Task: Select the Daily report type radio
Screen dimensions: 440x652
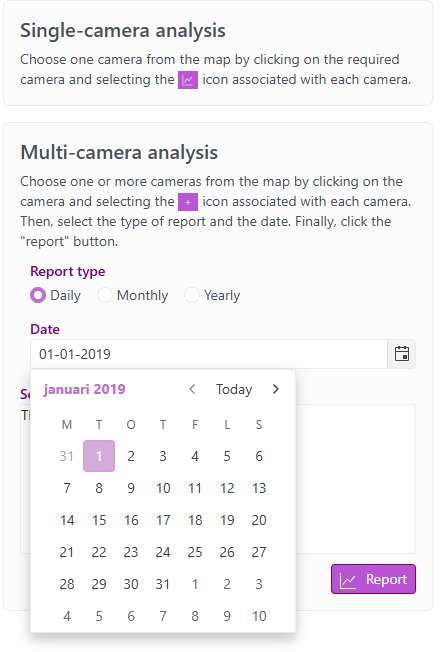Action: [x=38, y=295]
